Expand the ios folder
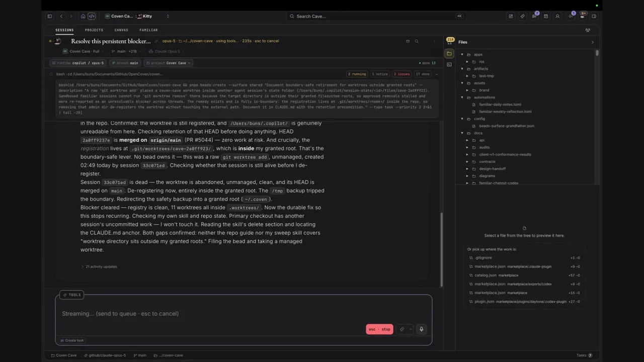This screenshot has height=362, width=644. tap(467, 62)
